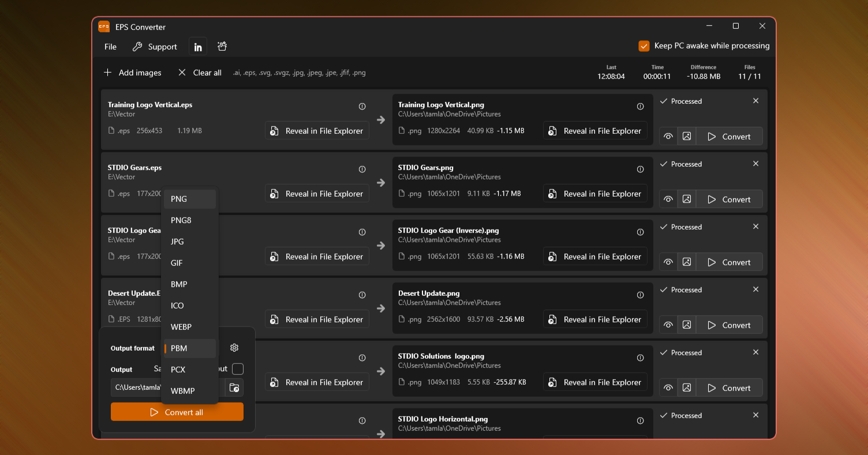
Task: Open info for the STDIO Gears.png output
Action: [x=640, y=169]
